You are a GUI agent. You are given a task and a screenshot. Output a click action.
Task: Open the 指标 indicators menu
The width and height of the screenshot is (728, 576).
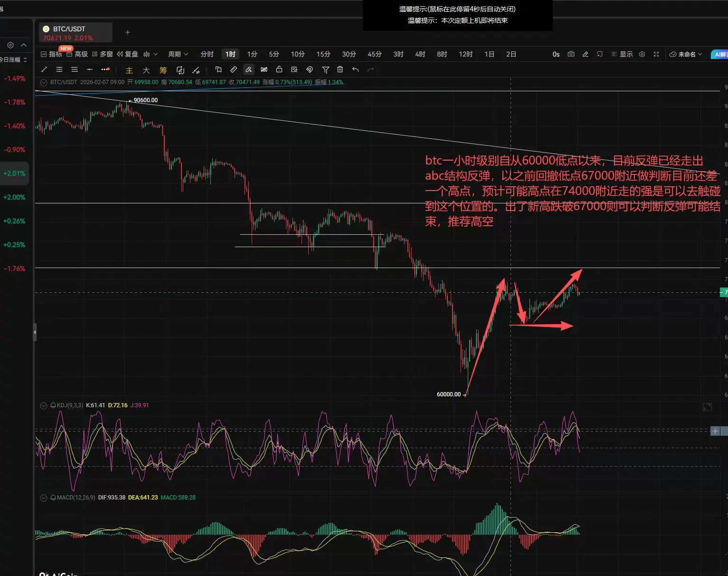tap(52, 54)
